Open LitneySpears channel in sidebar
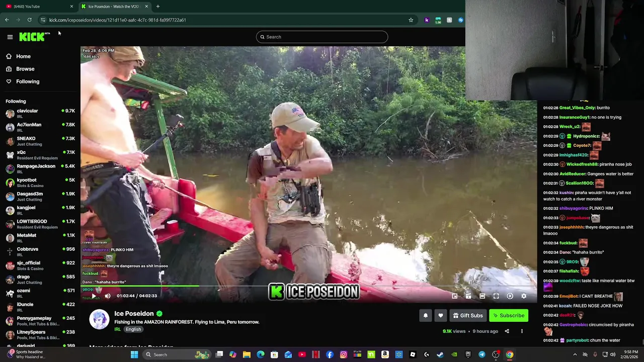The width and height of the screenshot is (644, 362). coord(40,334)
